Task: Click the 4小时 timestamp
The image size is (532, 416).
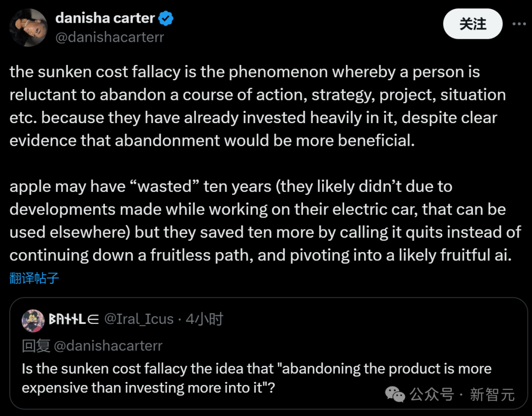Action: coord(204,320)
